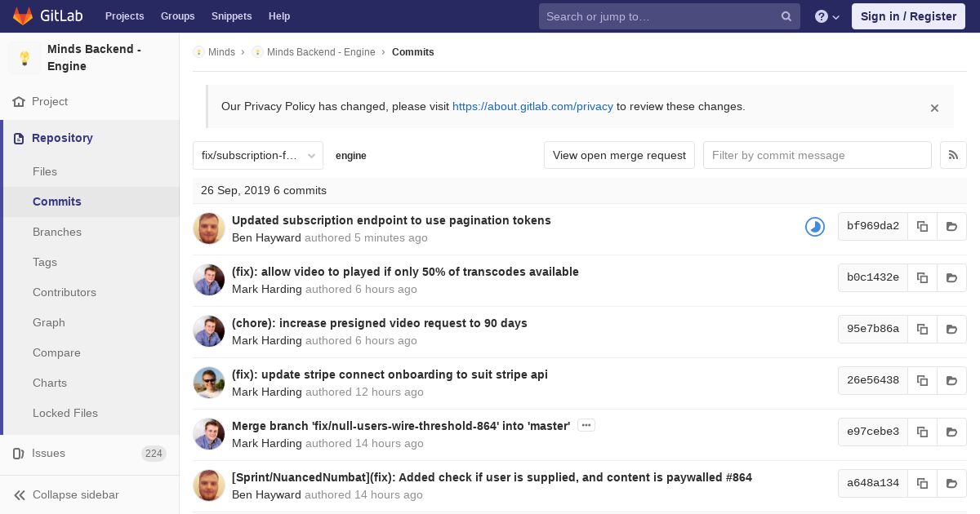Click View open merge request
The image size is (980, 514).
(619, 155)
